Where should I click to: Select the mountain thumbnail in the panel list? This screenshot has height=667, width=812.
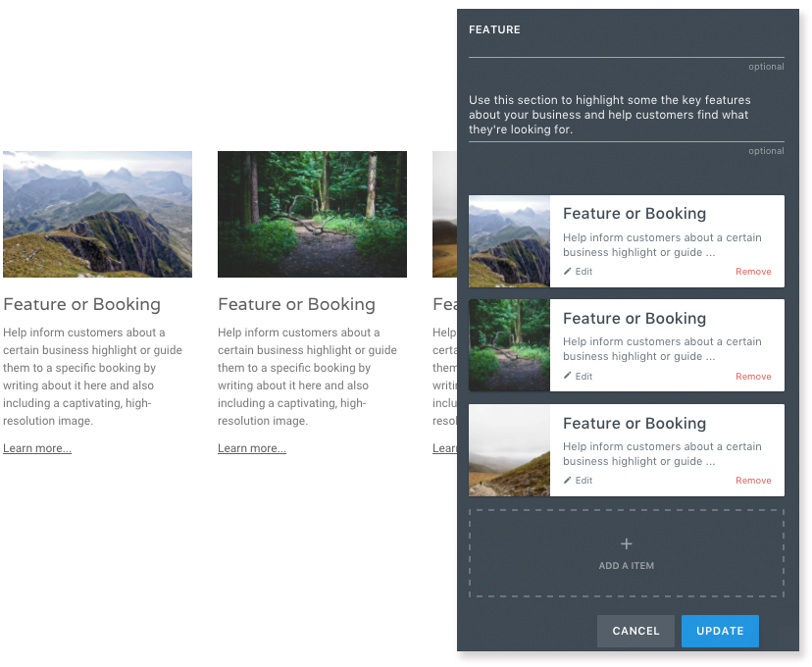pyautogui.click(x=509, y=241)
